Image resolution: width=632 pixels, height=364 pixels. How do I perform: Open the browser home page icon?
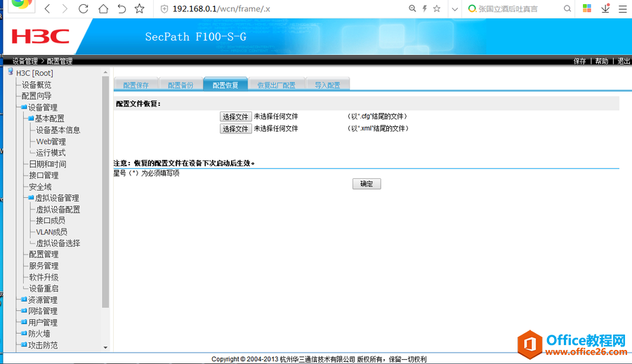(103, 8)
